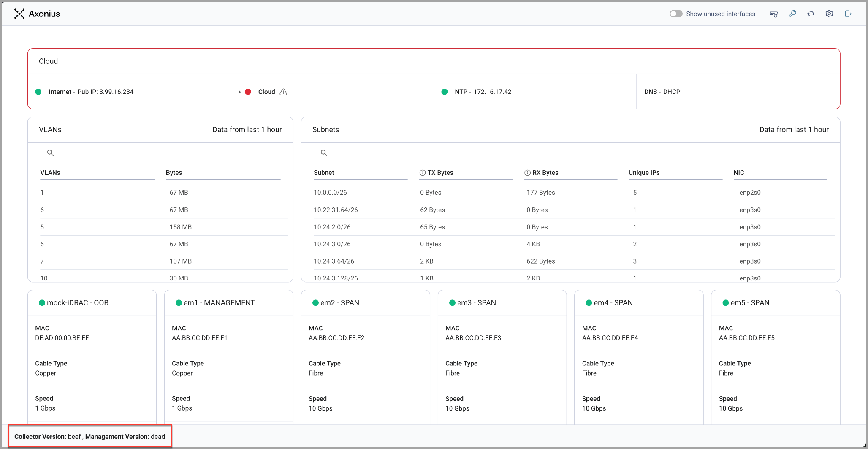
Task: Select the NTP - 172.16.17.42 entry
Action: [x=483, y=92]
